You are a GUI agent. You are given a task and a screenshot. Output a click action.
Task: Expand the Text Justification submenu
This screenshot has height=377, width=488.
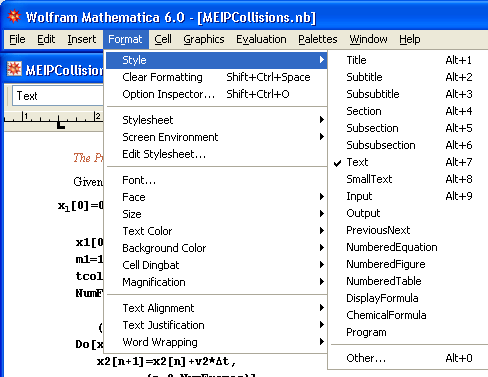(216, 325)
